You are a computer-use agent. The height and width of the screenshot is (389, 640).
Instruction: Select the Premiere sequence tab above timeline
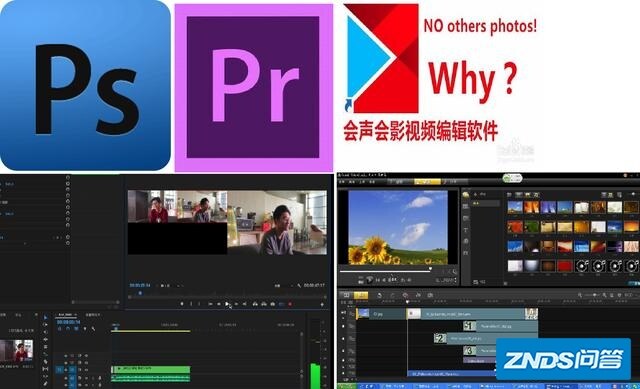67,315
